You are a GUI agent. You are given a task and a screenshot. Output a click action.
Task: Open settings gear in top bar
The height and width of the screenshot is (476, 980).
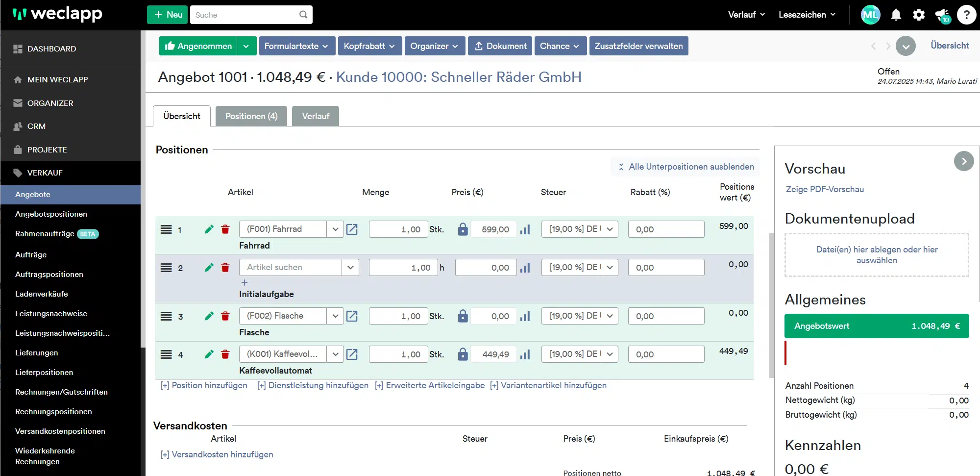click(x=919, y=15)
